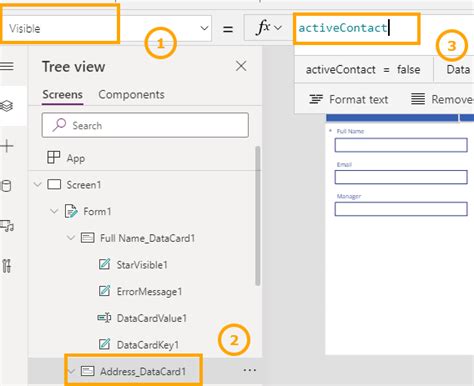Select Address_DataCard1 in the tree
Image resolution: width=474 pixels, height=386 pixels.
click(x=143, y=371)
